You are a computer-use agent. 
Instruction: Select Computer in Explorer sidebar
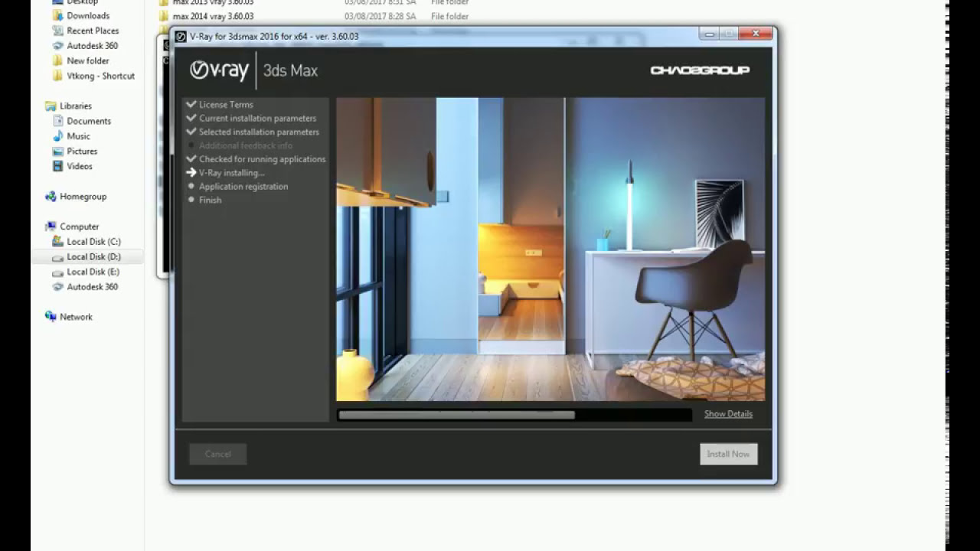pyautogui.click(x=80, y=227)
